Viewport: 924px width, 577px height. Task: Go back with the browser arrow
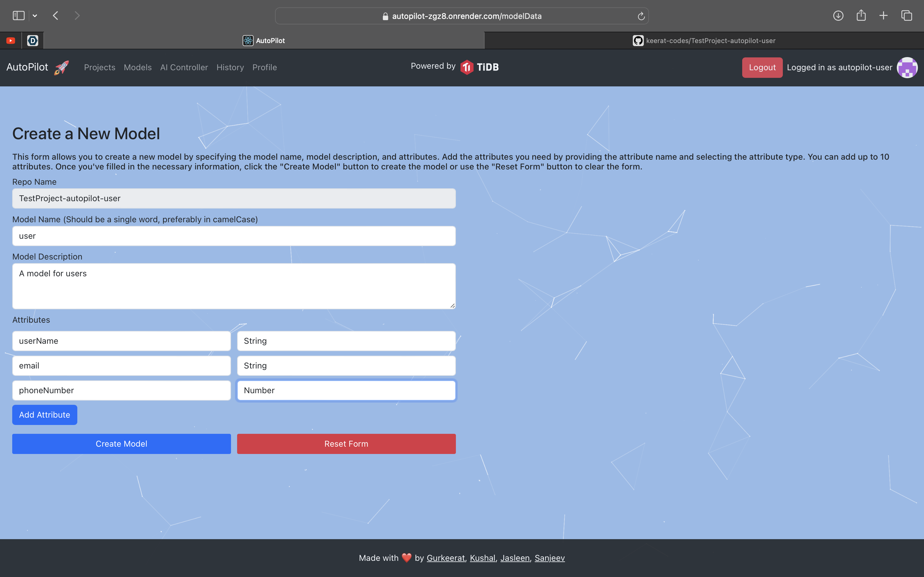click(56, 16)
